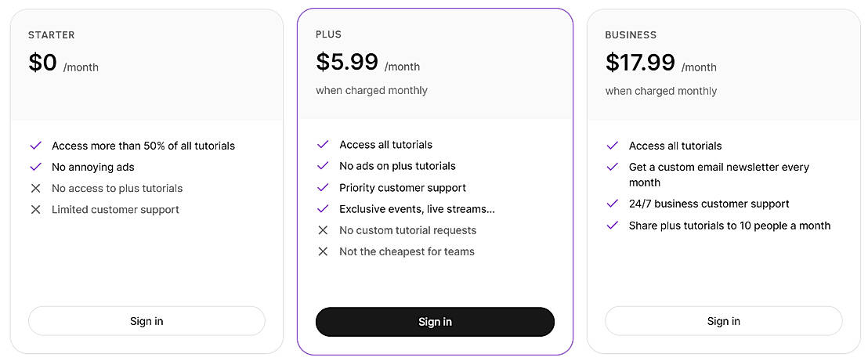Click X icon next to 'Limited customer support'
The image size is (868, 361).
pos(35,210)
